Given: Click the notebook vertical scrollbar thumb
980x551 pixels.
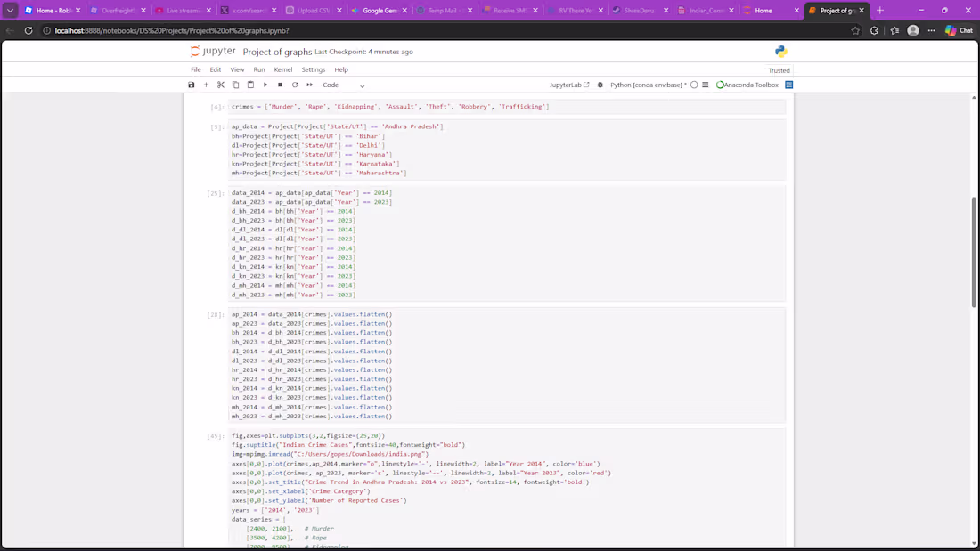Looking at the screenshot, I should coord(974,252).
